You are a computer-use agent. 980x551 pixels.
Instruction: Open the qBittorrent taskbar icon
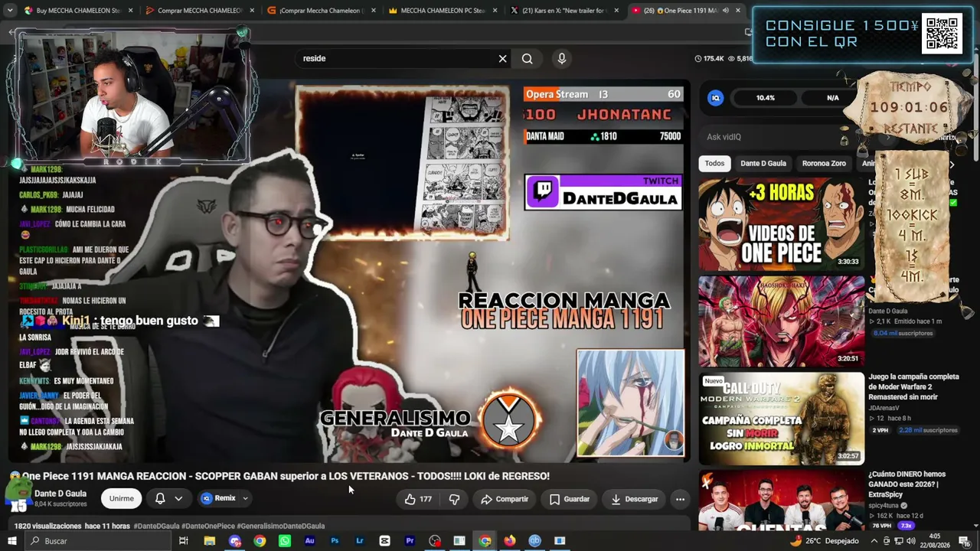tap(535, 541)
